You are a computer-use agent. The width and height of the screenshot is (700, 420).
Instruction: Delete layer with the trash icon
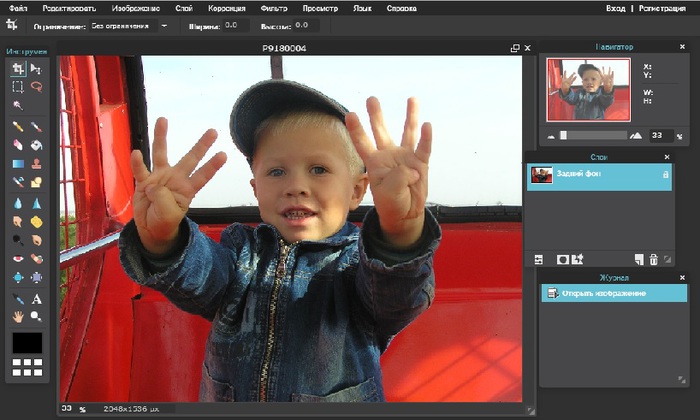point(653,259)
